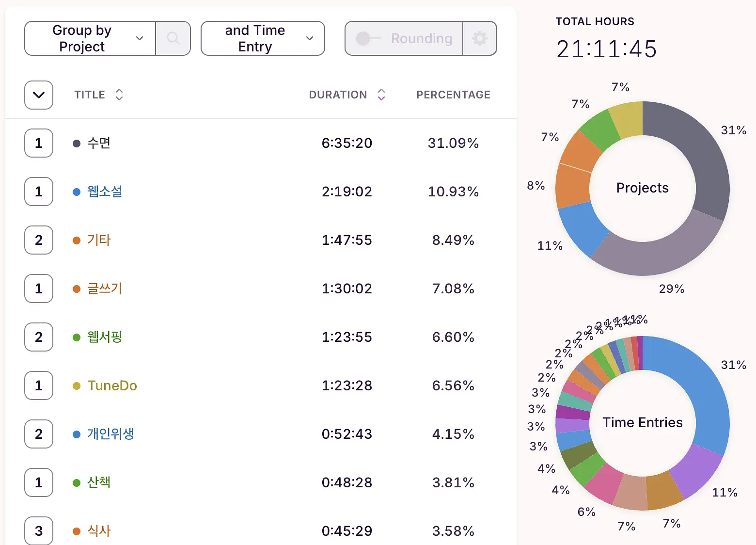Click the yellow dot beside TuneDo
Viewport: 756px width, 545px height.
click(x=77, y=386)
